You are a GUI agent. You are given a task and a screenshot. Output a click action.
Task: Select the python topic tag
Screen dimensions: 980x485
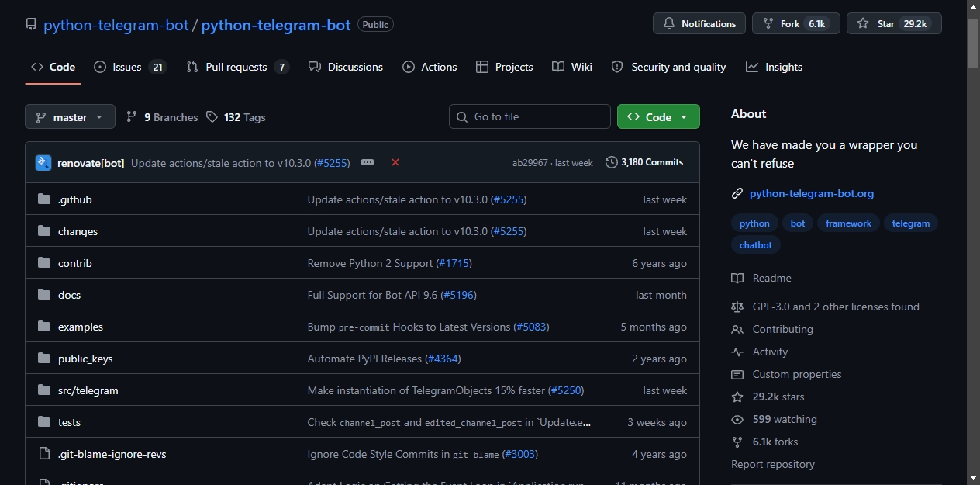click(x=754, y=223)
